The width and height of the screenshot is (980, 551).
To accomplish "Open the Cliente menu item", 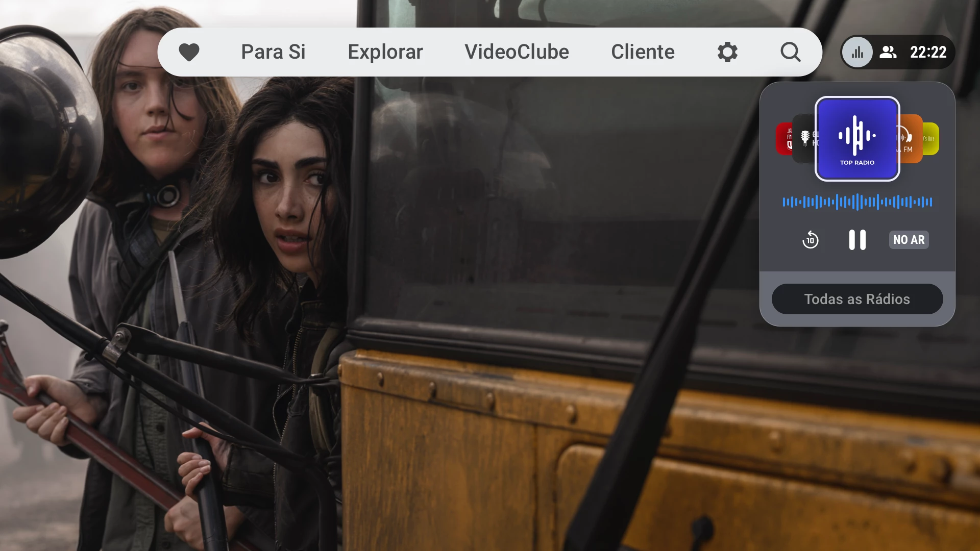I will [x=643, y=52].
